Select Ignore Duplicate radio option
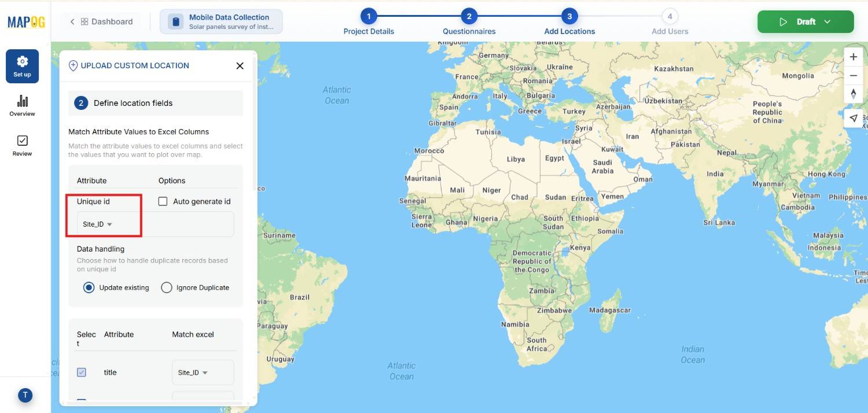Screen dimensions: 868x413 167,287
